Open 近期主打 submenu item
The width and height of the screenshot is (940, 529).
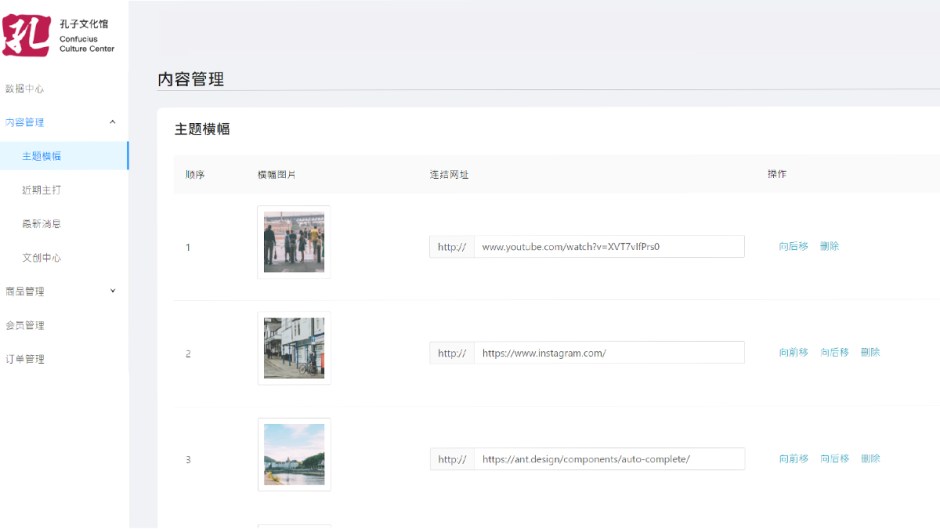click(41, 190)
